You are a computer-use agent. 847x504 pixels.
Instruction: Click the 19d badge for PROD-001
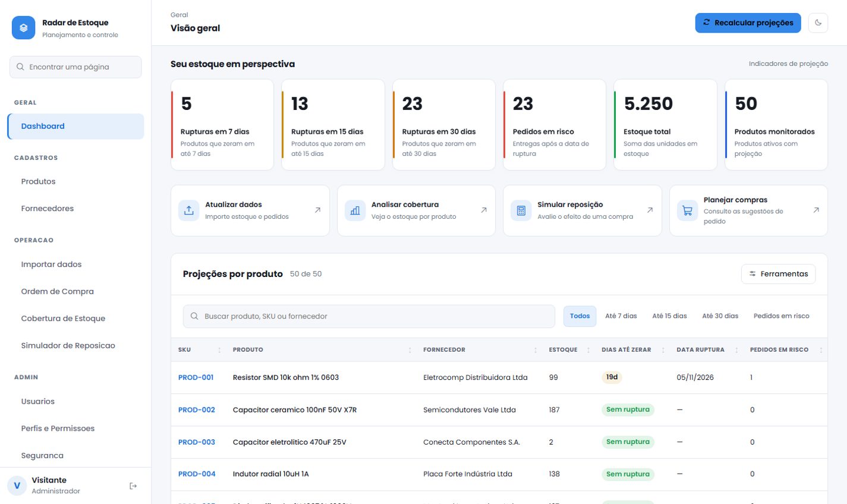612,377
